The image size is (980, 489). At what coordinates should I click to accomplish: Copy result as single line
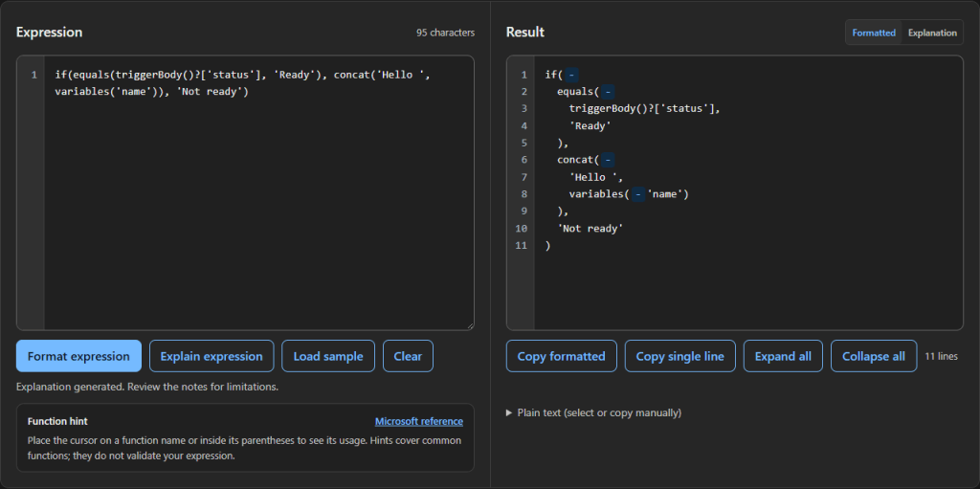(680, 356)
